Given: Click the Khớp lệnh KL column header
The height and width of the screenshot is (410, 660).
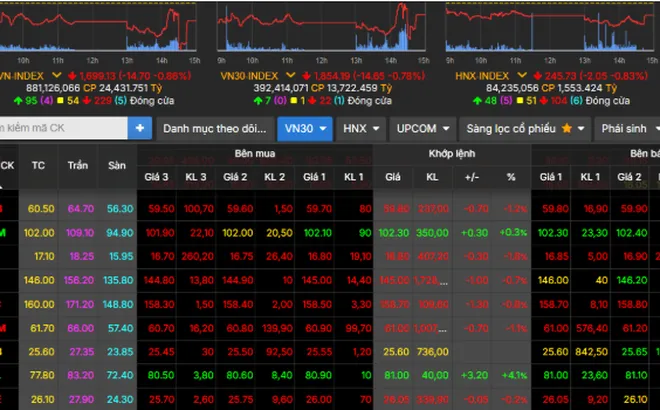Looking at the screenshot, I should tap(432, 177).
